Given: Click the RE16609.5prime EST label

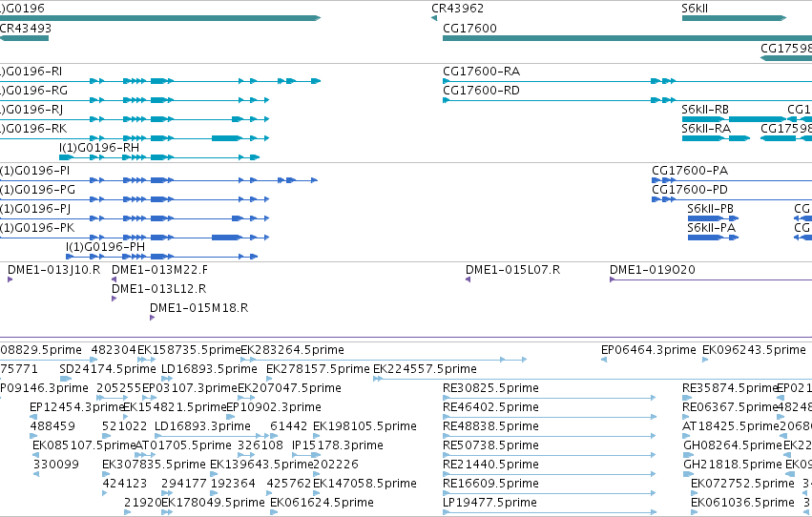Looking at the screenshot, I should click(490, 485).
